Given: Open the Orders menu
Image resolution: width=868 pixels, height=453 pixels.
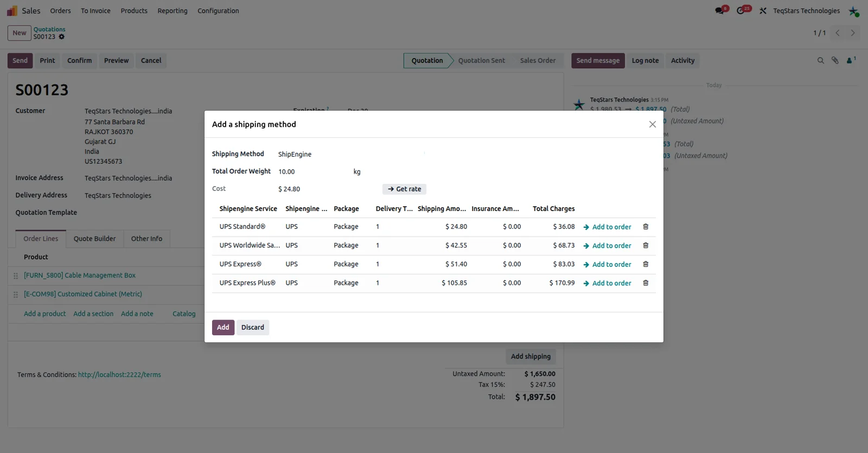Looking at the screenshot, I should 60,11.
